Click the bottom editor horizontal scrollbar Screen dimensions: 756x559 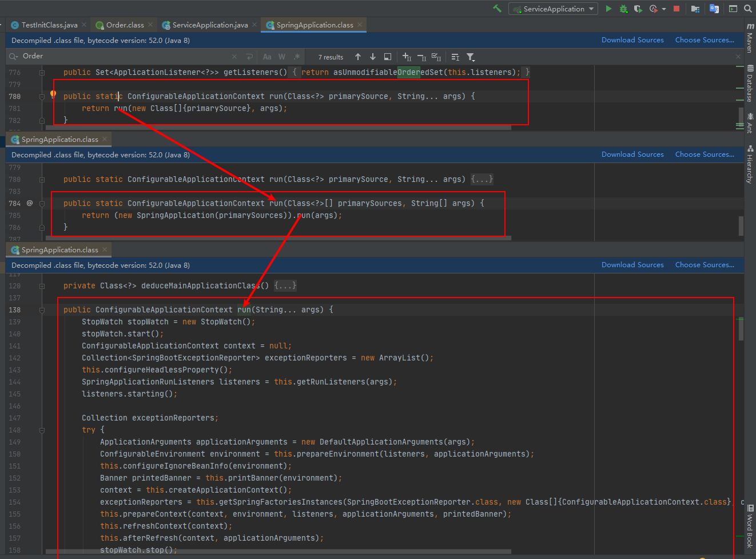click(x=278, y=552)
